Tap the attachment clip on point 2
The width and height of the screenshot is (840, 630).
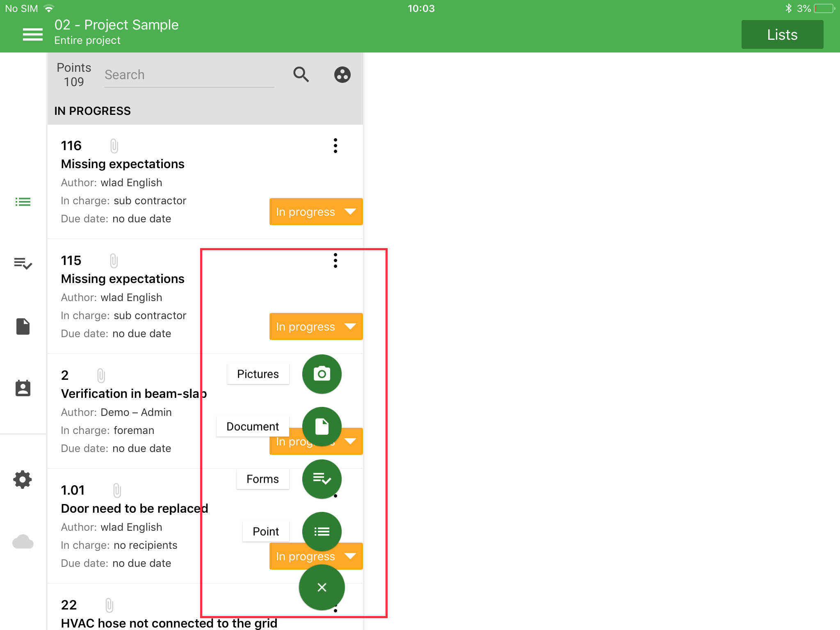tap(101, 375)
